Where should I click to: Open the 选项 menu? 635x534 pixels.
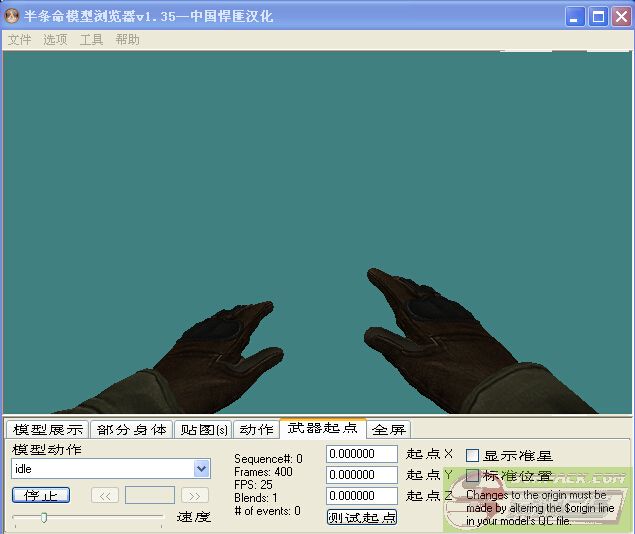pyautogui.click(x=55, y=40)
